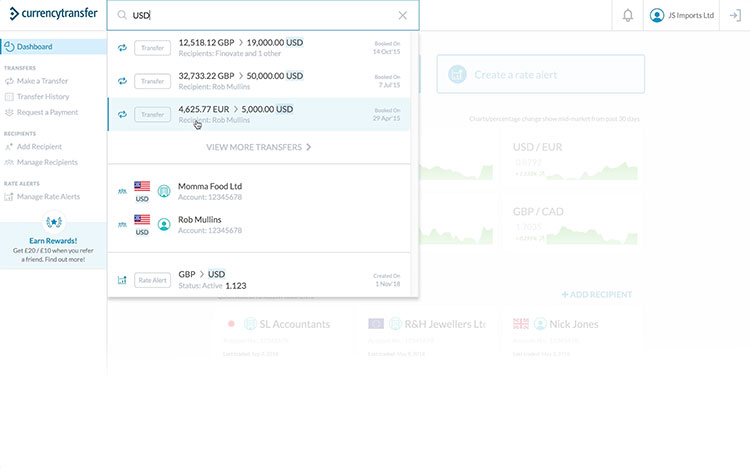The height and width of the screenshot is (468, 750).
Task: Click the Rob Mullins person avatar icon
Action: (164, 224)
